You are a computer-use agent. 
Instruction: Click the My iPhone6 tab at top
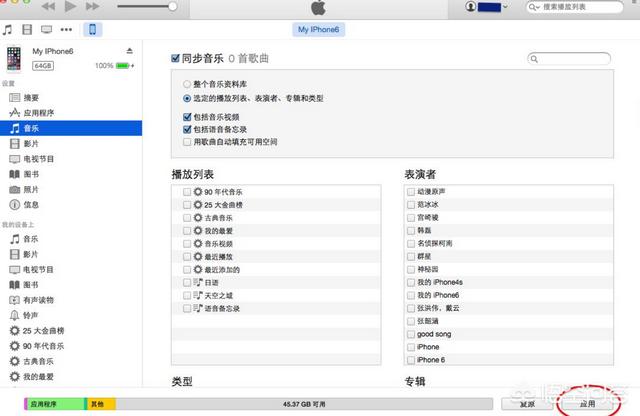[x=319, y=30]
